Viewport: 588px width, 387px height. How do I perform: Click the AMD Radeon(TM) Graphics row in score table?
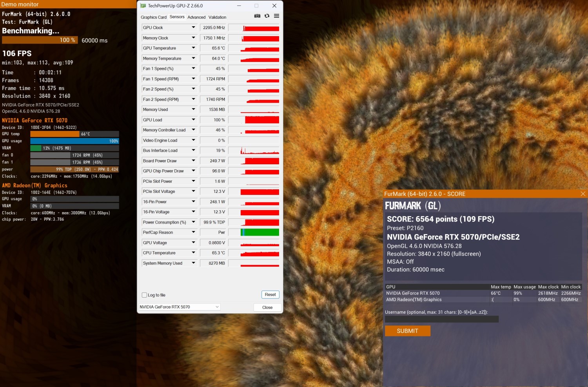483,300
